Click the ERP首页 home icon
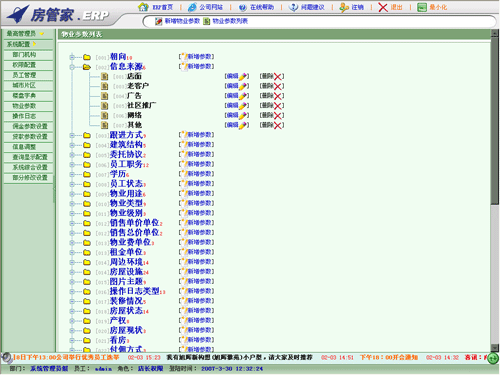 [143, 7]
